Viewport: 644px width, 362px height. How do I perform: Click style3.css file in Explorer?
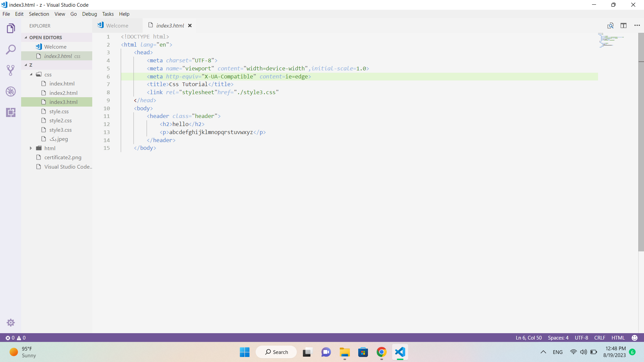[x=60, y=129]
